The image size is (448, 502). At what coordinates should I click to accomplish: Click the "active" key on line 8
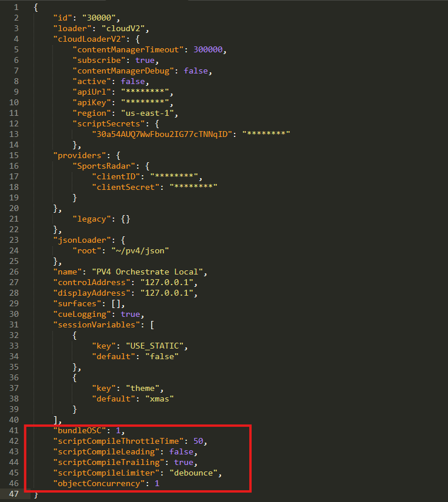pyautogui.click(x=92, y=81)
